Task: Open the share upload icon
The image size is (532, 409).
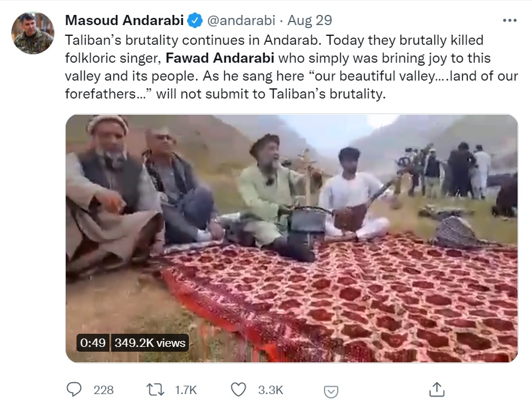Action: [x=437, y=389]
